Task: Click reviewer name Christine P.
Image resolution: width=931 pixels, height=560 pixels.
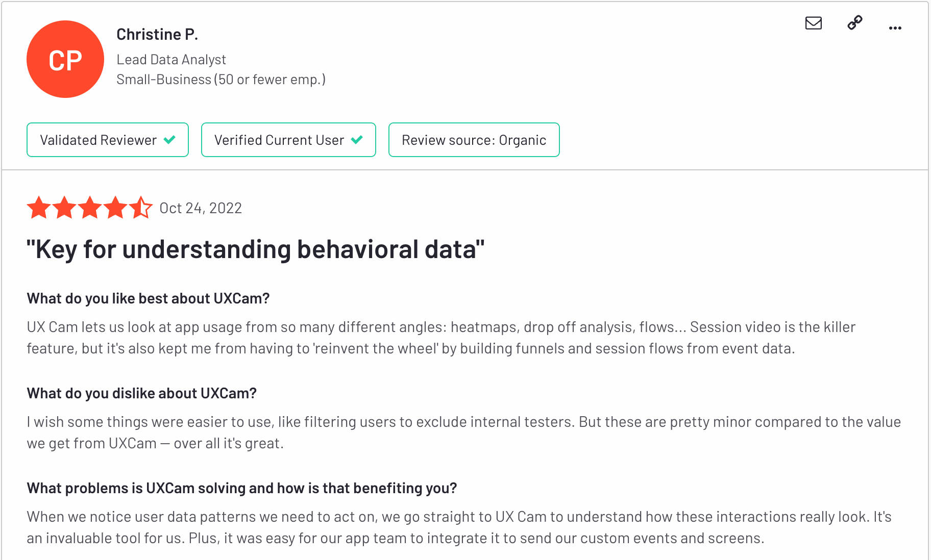Action: click(x=157, y=34)
